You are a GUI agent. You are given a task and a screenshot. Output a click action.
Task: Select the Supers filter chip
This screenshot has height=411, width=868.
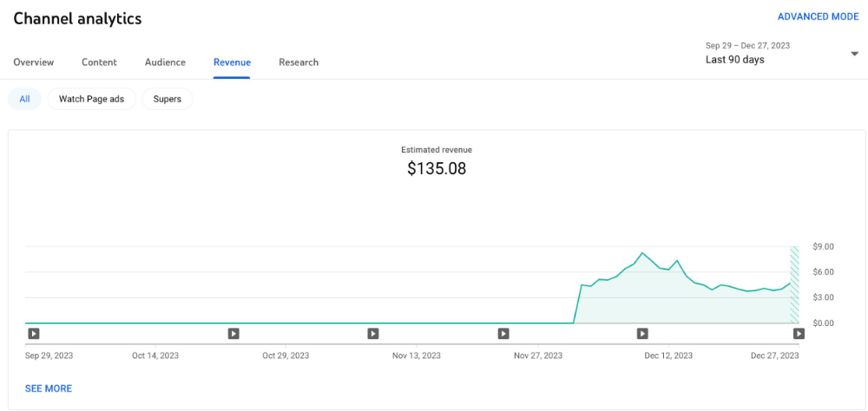point(168,99)
